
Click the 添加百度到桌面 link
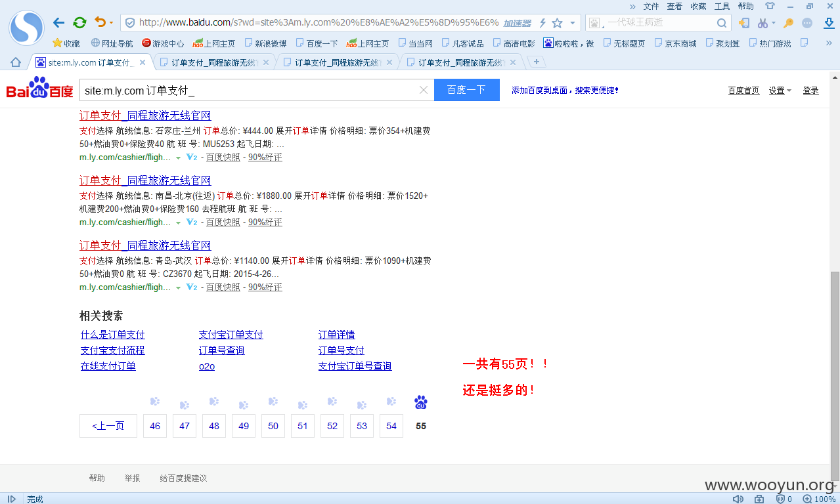pos(565,91)
